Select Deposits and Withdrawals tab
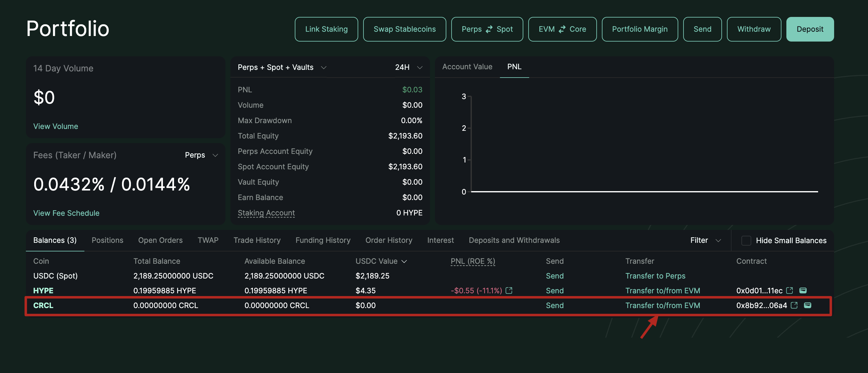Viewport: 868px width, 373px height. coord(514,240)
